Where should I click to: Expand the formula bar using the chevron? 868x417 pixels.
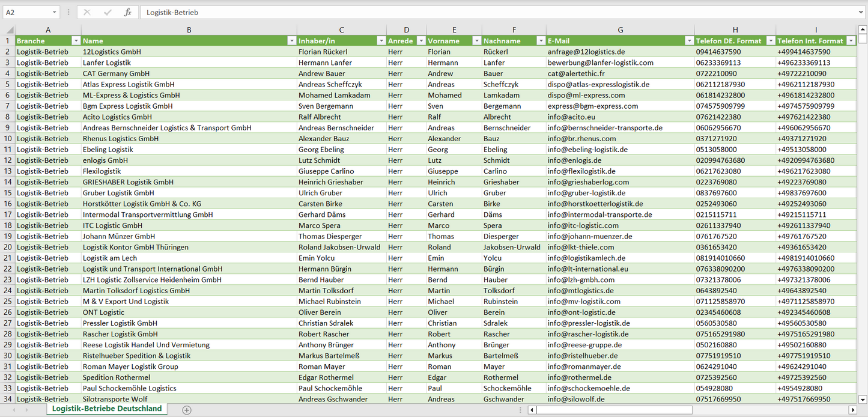[861, 12]
